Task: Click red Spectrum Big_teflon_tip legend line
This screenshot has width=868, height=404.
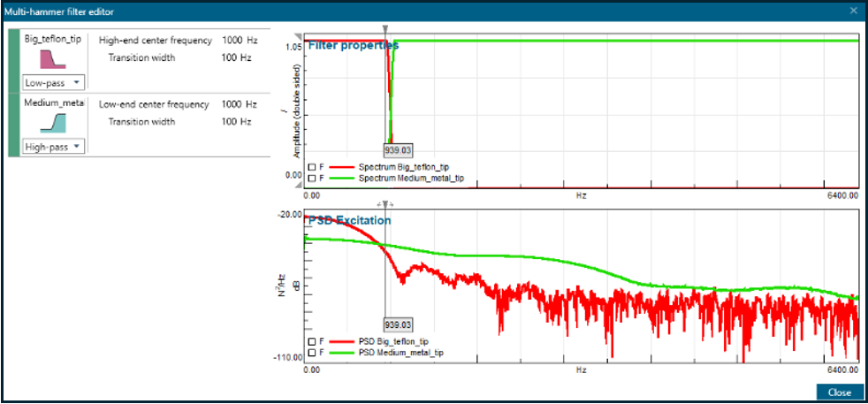Action: (x=340, y=167)
